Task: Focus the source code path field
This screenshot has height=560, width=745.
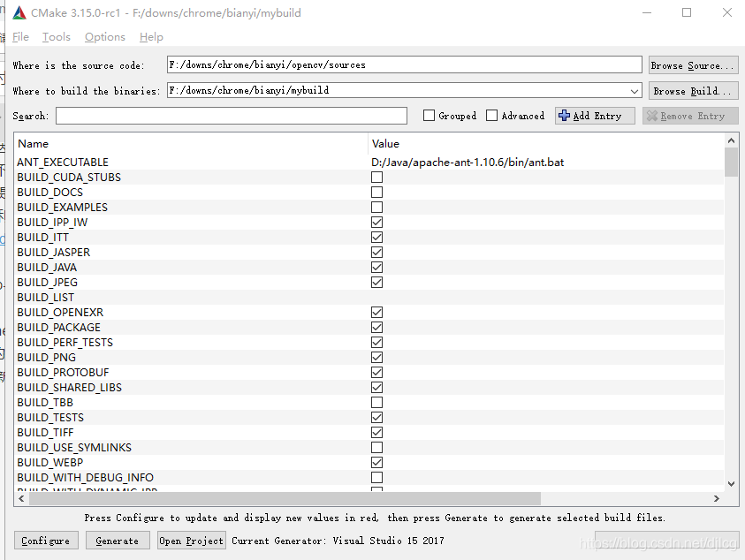Action: pos(405,64)
